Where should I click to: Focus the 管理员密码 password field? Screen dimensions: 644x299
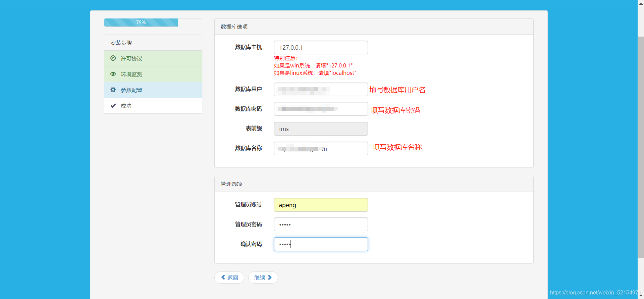321,225
